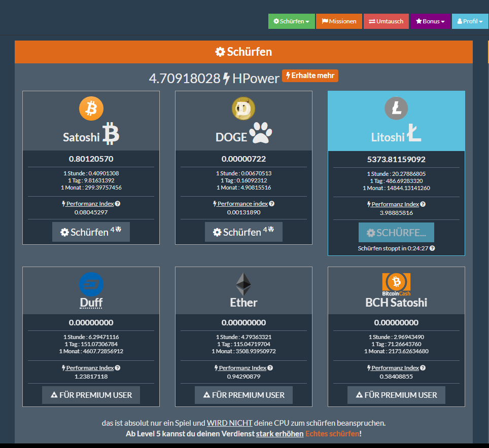Open Performanz Index link on Litoshi card
Image resolution: width=489 pixels, height=448 pixels.
tap(395, 204)
